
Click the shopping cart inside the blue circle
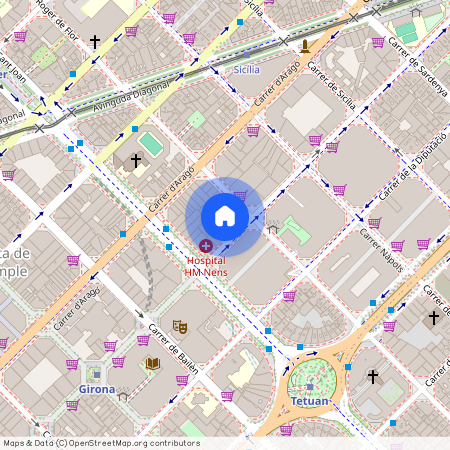(240, 196)
